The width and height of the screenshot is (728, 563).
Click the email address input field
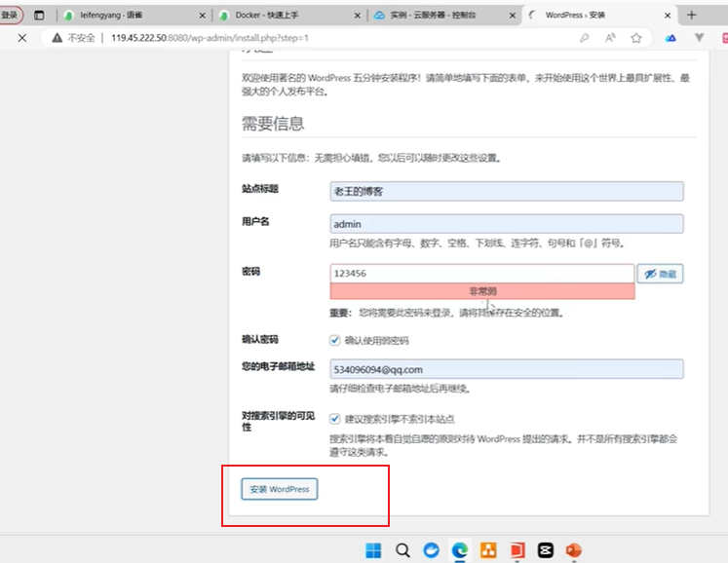coord(507,369)
